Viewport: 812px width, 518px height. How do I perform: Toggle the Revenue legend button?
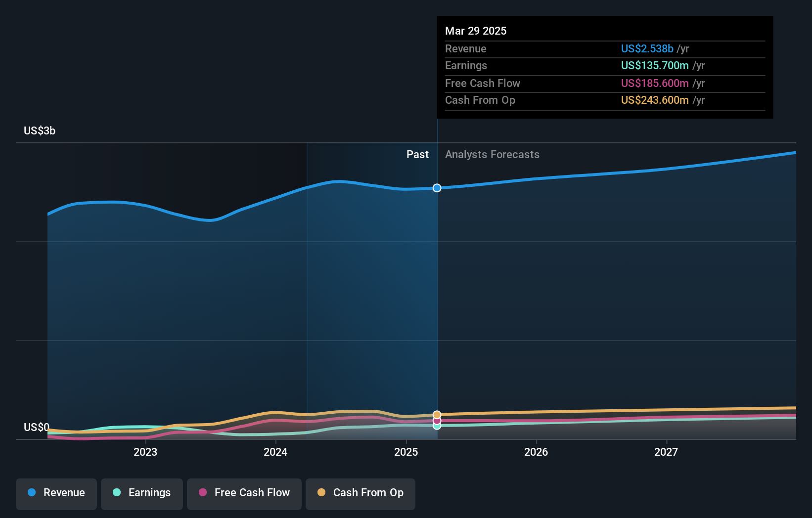(56, 494)
